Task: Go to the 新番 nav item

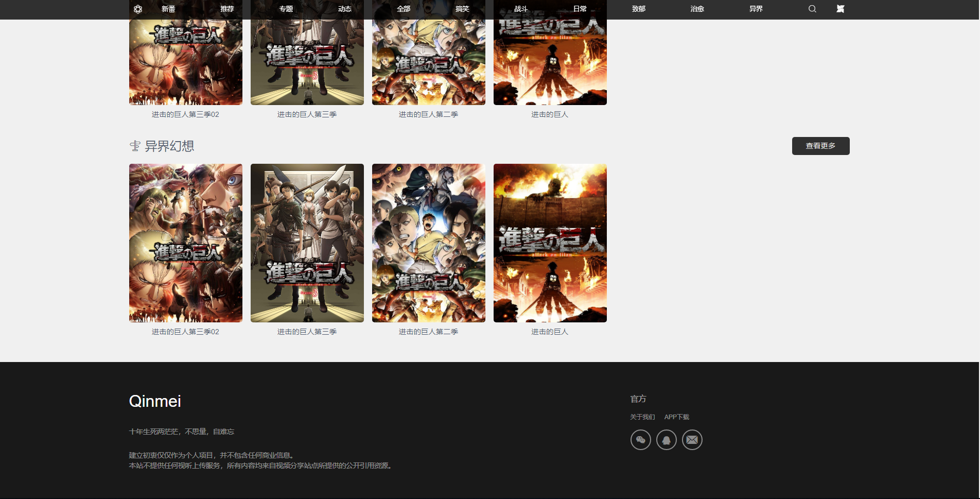Action: [168, 9]
